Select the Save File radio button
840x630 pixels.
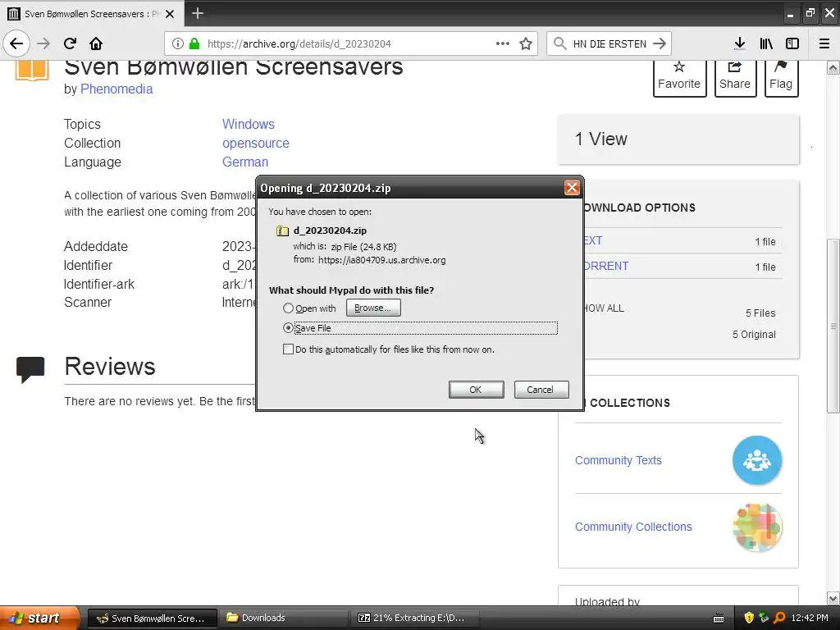coord(288,327)
